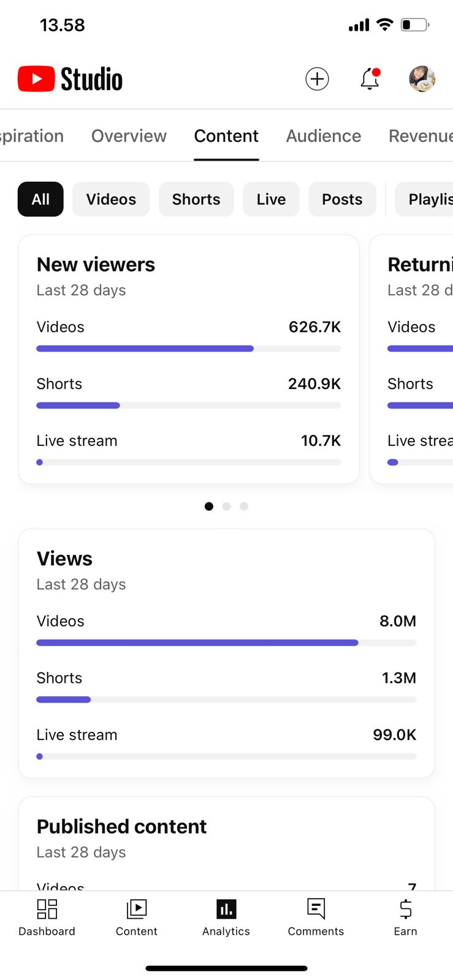
Task: Filter content by Videos chip
Action: click(x=111, y=199)
